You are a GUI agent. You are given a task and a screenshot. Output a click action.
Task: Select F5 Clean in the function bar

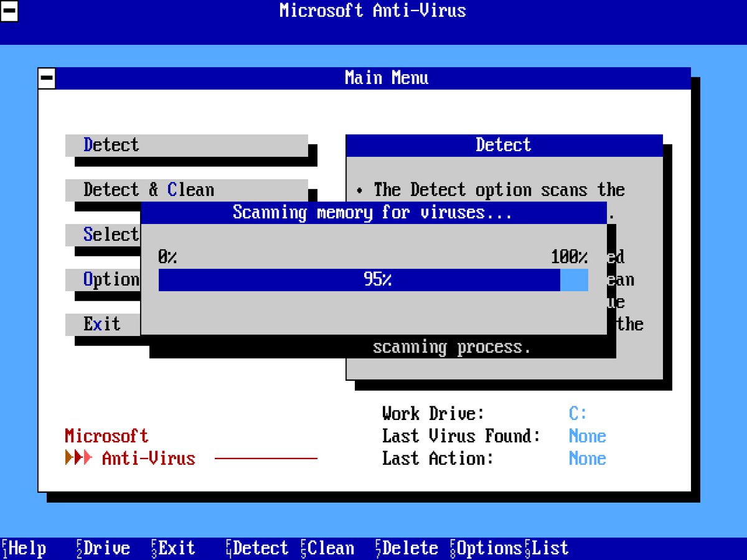[x=327, y=548]
